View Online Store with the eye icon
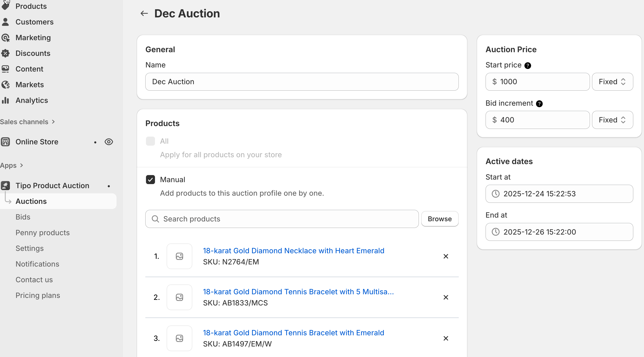The height and width of the screenshot is (357, 644). point(109,142)
